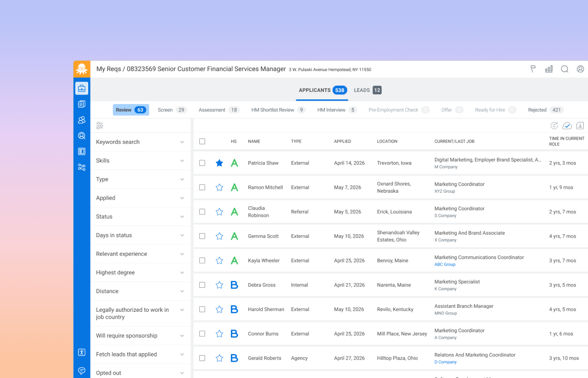Viewport: 588px width, 378px height.
Task: Unstar Patricia Shaw's favorite star
Action: pos(219,163)
